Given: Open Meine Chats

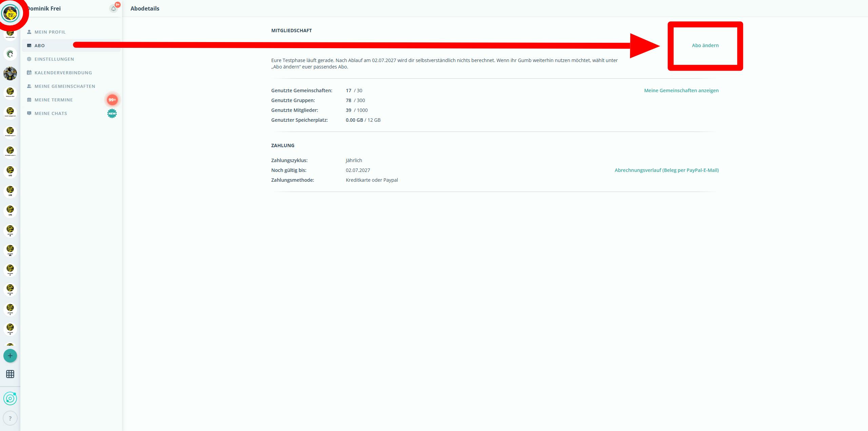Looking at the screenshot, I should tap(51, 113).
